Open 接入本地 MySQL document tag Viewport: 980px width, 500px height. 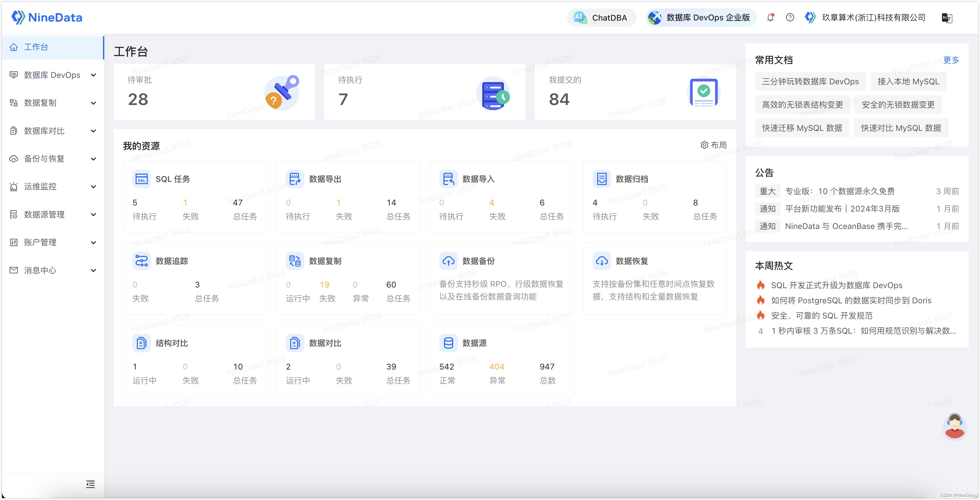tap(908, 81)
